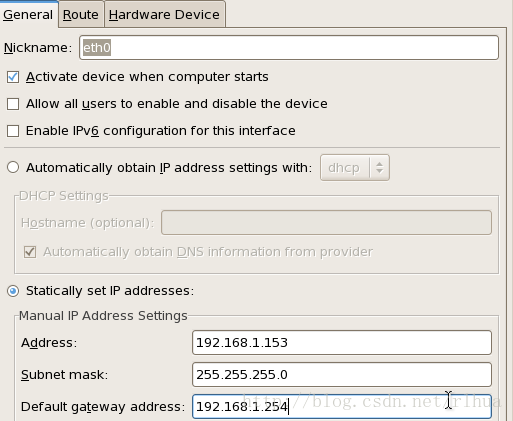Click the Nickname field containing eth0
Image resolution: width=513 pixels, height=421 pixels.
tap(289, 48)
